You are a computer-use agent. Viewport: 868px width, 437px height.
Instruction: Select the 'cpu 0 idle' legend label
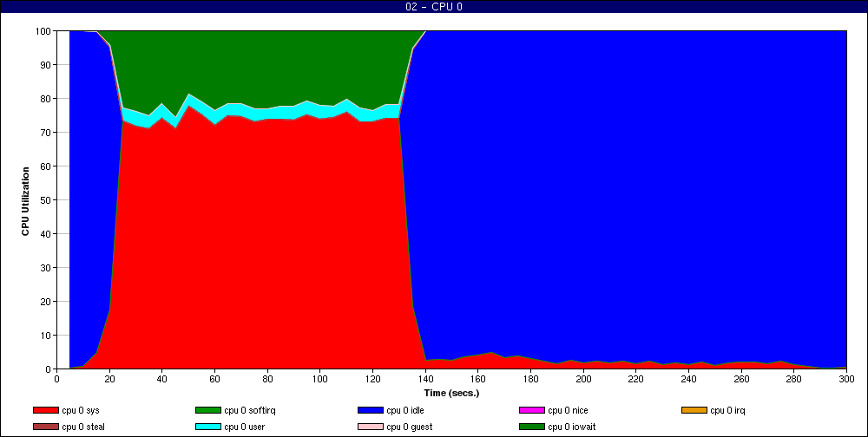405,410
